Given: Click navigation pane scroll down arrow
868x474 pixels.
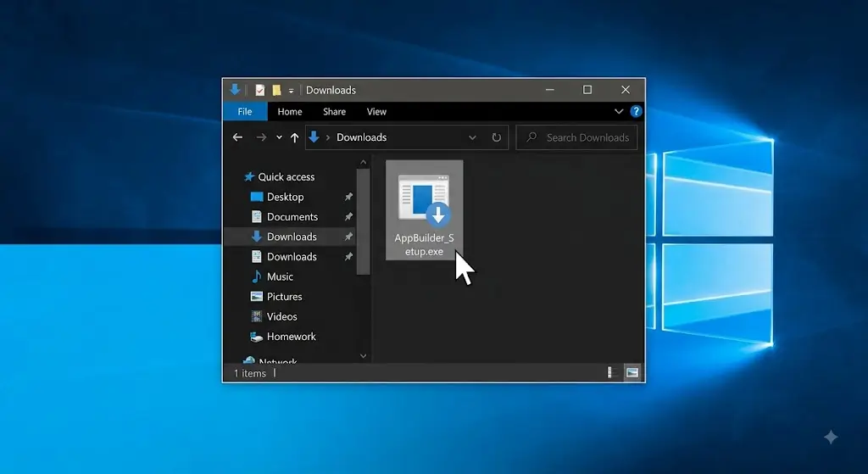Looking at the screenshot, I should coord(363,356).
